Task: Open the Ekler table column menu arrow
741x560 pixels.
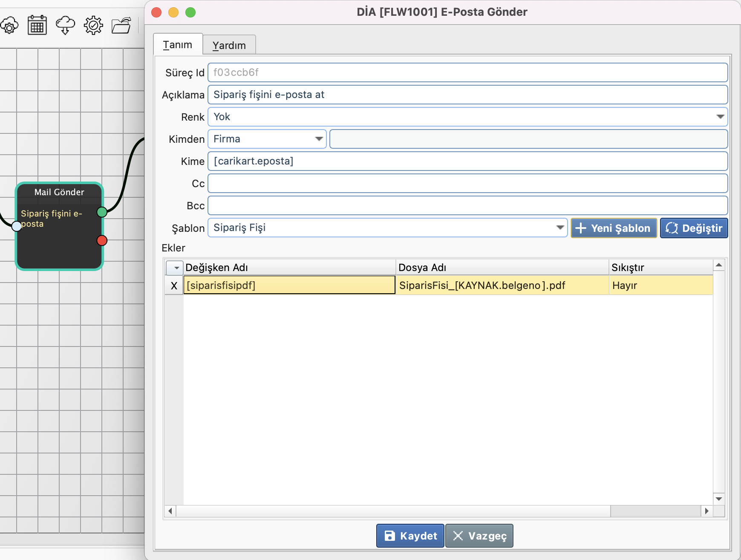Action: point(175,268)
